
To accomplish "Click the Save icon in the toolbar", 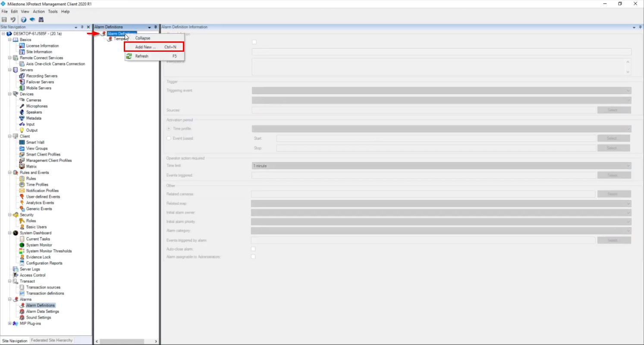I will click(x=4, y=20).
